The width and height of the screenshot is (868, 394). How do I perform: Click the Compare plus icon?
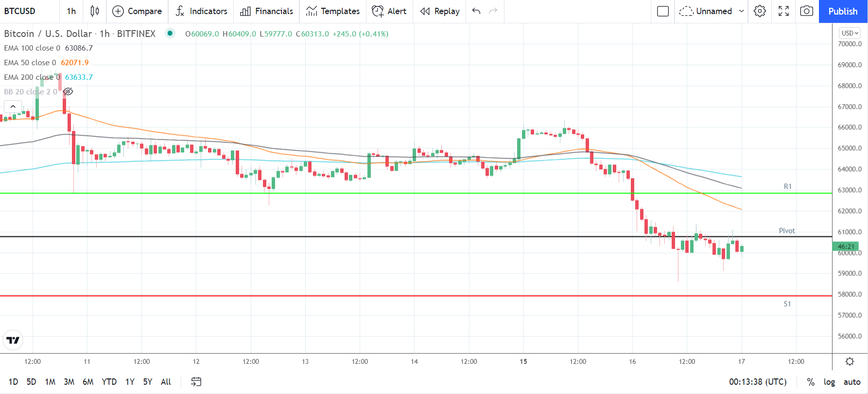pos(118,11)
